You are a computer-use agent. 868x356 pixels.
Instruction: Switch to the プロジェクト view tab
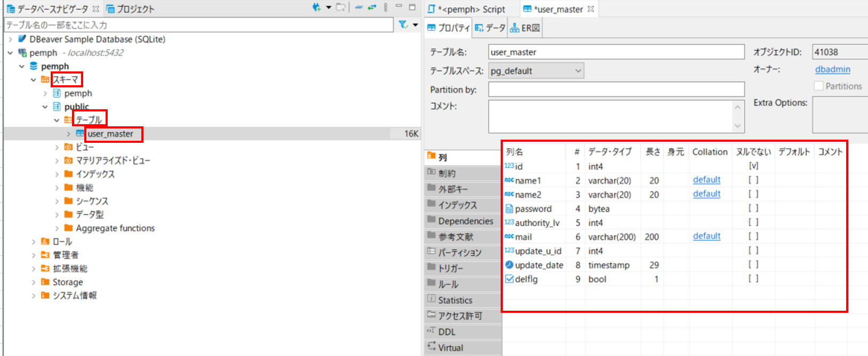[131, 9]
